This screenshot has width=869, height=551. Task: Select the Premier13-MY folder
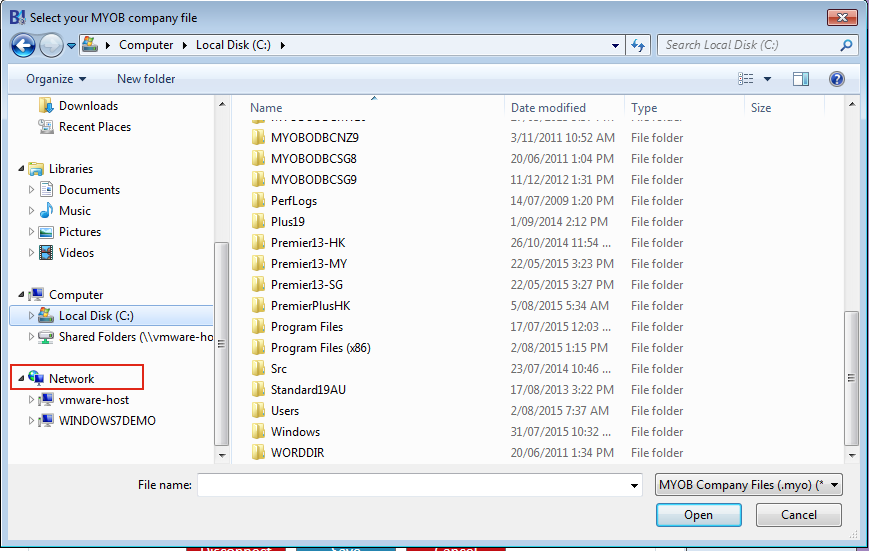pos(309,264)
